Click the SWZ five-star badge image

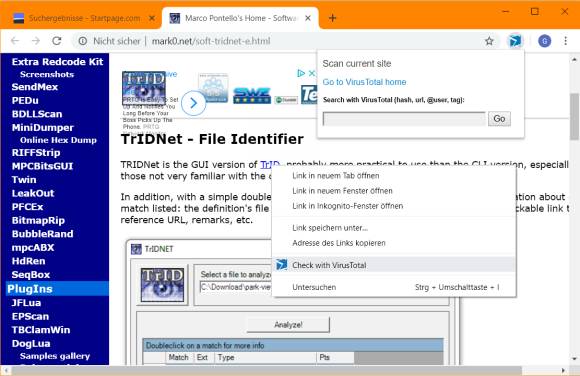[252, 96]
